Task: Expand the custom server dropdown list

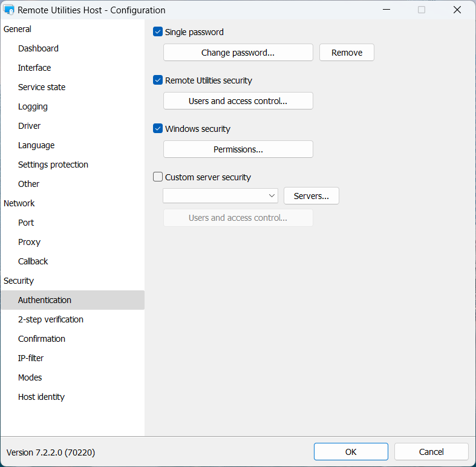Action: (270, 196)
